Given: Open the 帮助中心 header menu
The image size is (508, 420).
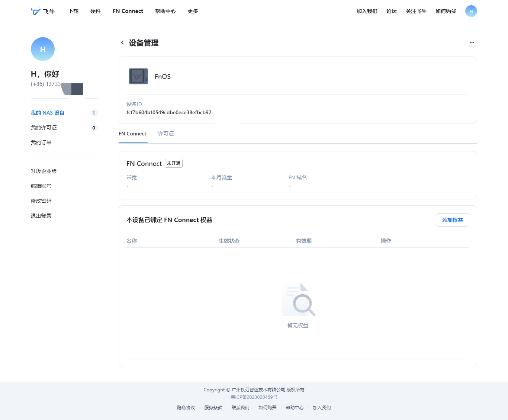Looking at the screenshot, I should [165, 11].
